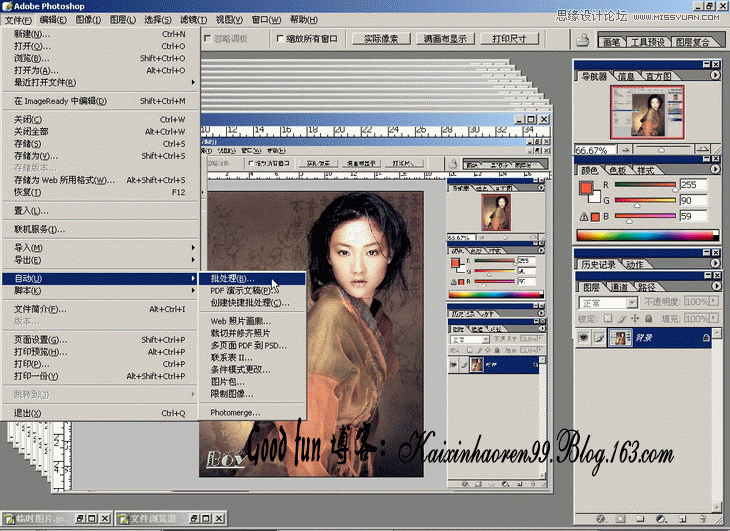Create a new layer set folder icon
The width and height of the screenshot is (730, 531).
[640, 518]
